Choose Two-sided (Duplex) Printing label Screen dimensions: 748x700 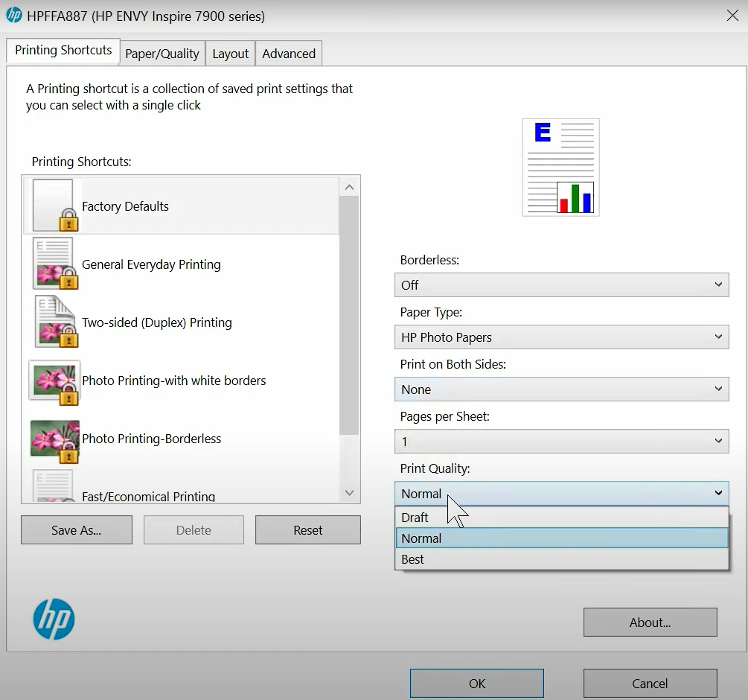pyautogui.click(x=157, y=322)
